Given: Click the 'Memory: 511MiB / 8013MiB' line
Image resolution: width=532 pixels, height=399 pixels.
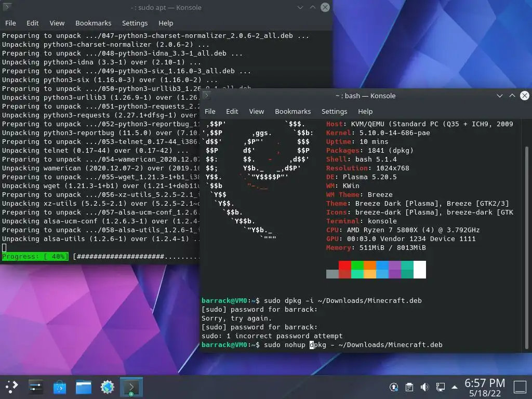Looking at the screenshot, I should coord(376,247).
